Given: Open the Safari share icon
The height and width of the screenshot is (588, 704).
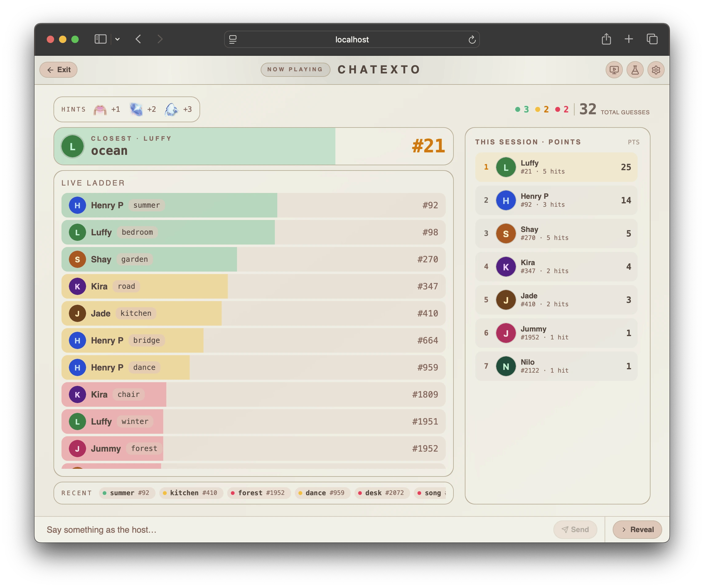Looking at the screenshot, I should pos(606,39).
